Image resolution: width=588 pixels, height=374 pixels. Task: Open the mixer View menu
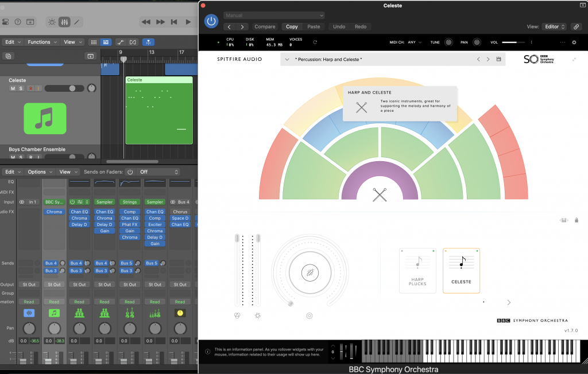68,172
